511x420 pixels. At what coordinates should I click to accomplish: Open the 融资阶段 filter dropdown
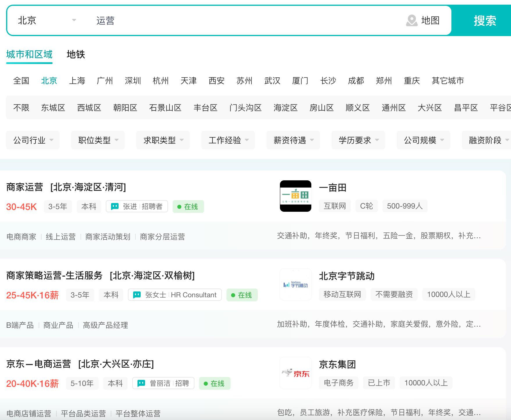point(487,140)
